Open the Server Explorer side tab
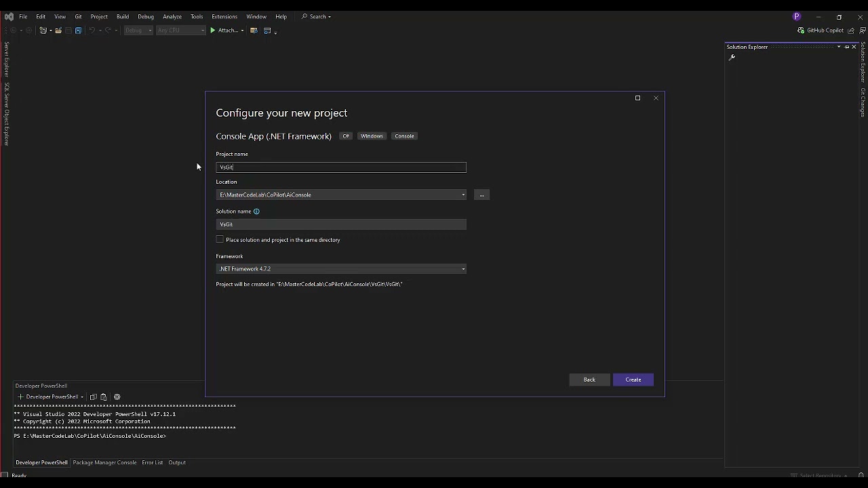This screenshot has height=488, width=868. (7, 60)
